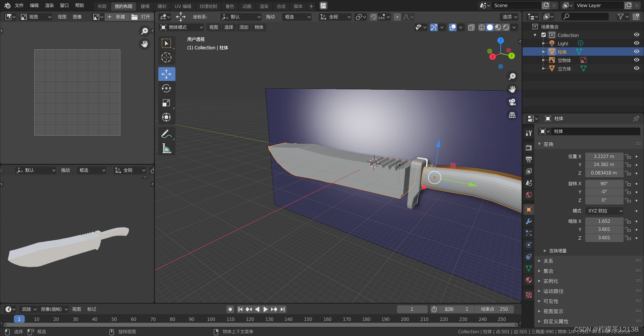The height and width of the screenshot is (336, 644).
Task: Hide the 立方体 object in outliner
Action: coord(636,68)
